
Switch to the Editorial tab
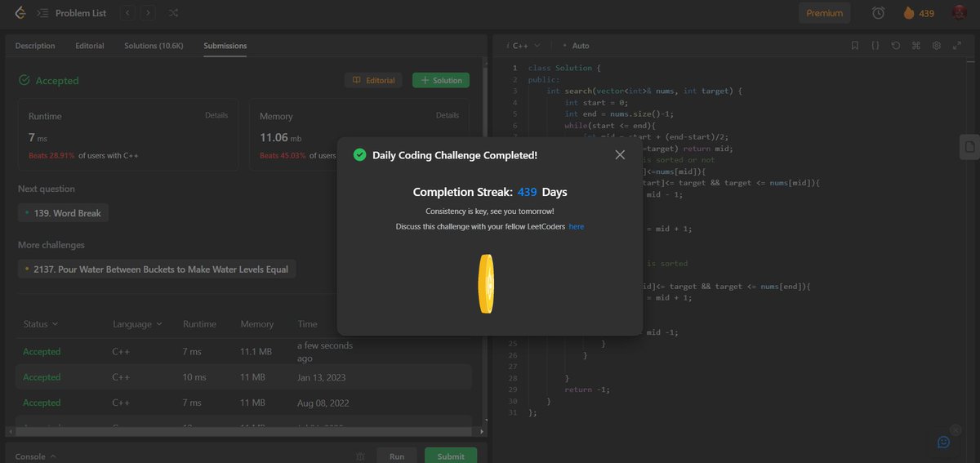pyautogui.click(x=90, y=46)
